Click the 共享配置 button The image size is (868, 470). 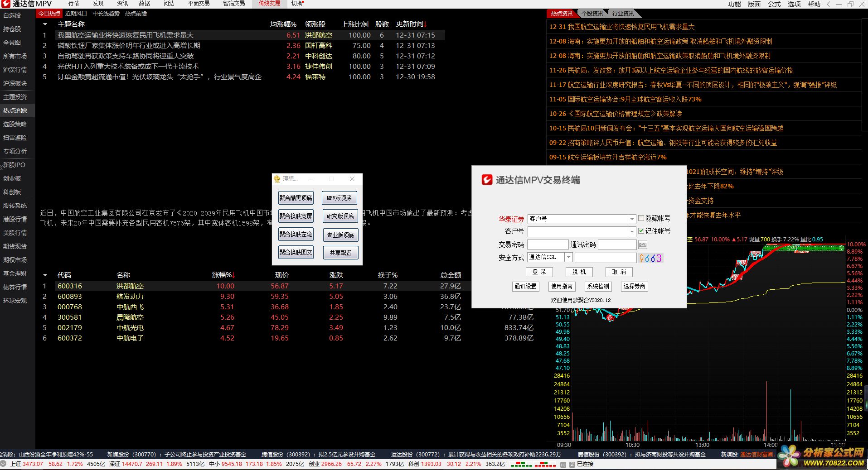[x=340, y=253]
